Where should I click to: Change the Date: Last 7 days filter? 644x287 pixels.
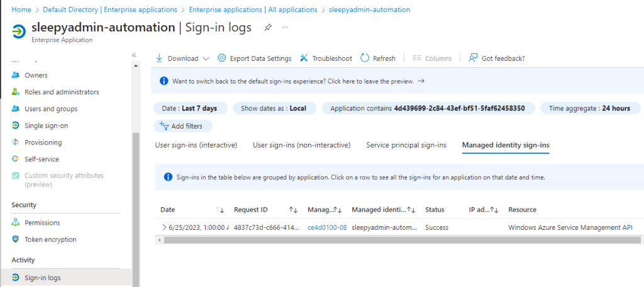189,108
